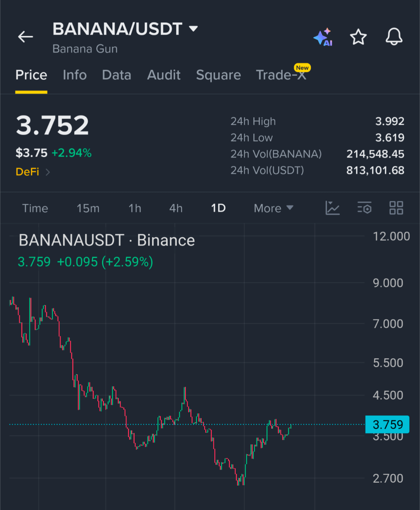The width and height of the screenshot is (420, 510).
Task: Select the 4h chart interval
Action: [x=176, y=208]
